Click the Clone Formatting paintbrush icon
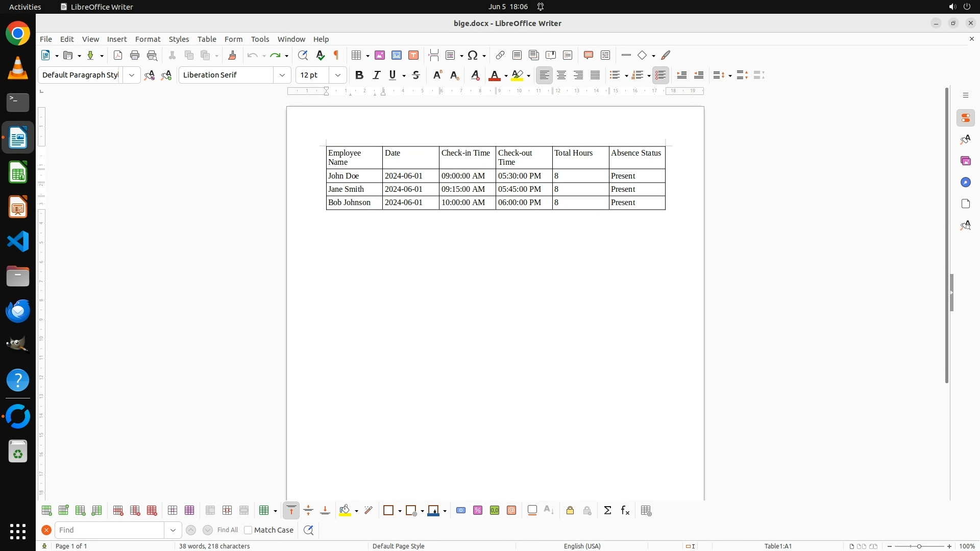 point(232,55)
